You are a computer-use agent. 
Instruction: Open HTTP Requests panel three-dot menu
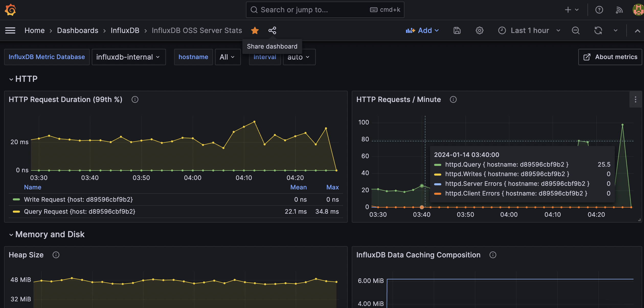pos(635,99)
